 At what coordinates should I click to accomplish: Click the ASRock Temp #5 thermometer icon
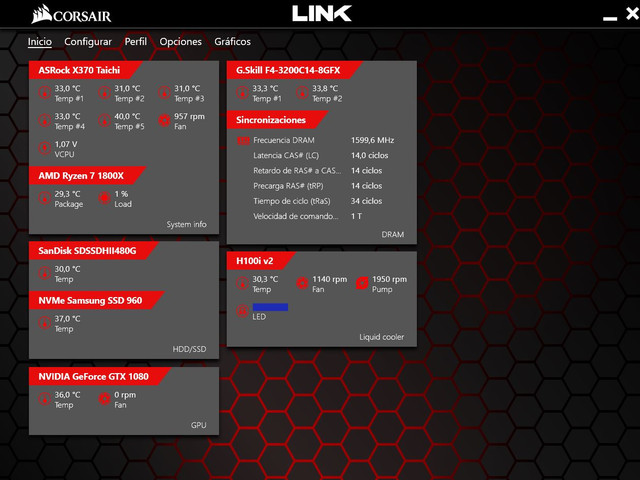[x=104, y=120]
